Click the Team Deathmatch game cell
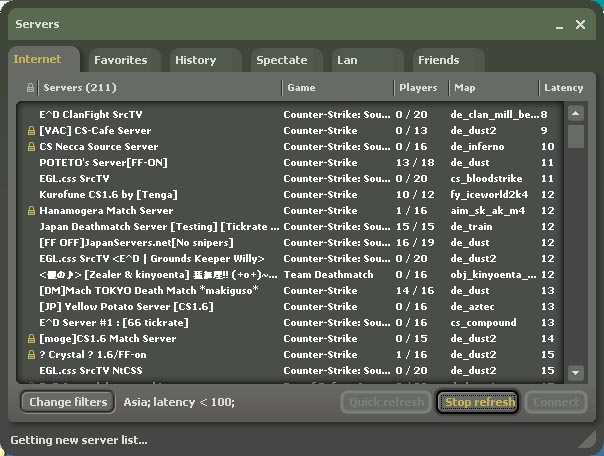The width and height of the screenshot is (604, 456). coord(328,275)
